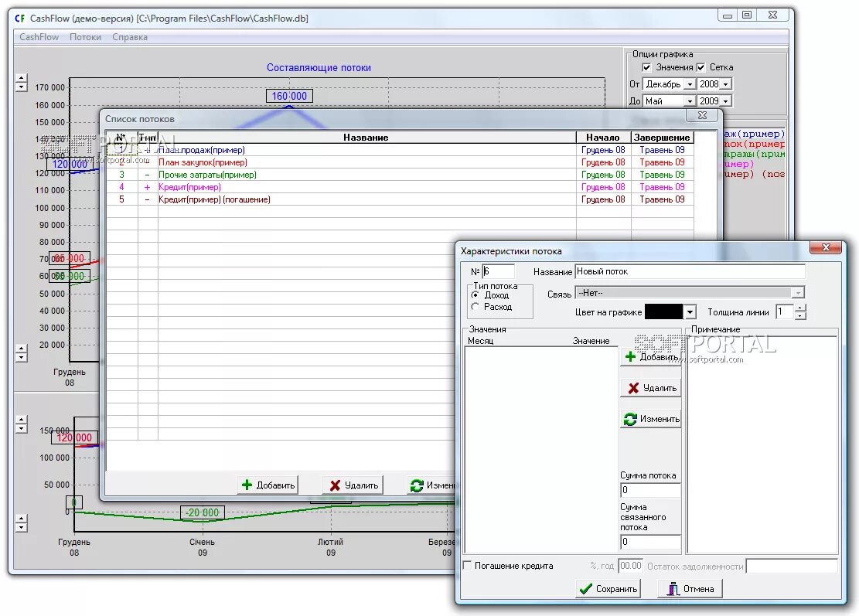The width and height of the screenshot is (859, 616).
Task: Click the Толщина линии value field
Action: pyautogui.click(x=786, y=312)
